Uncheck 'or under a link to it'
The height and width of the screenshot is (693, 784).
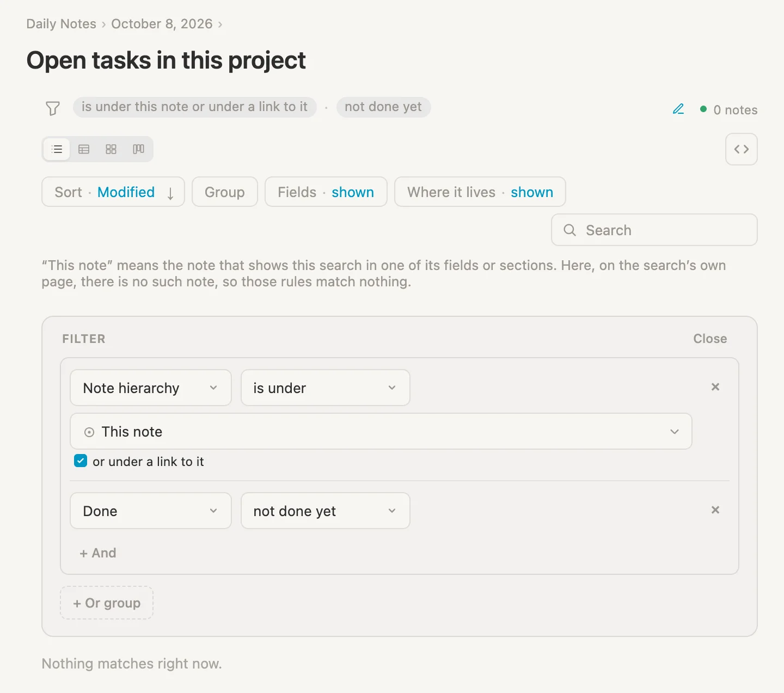81,461
